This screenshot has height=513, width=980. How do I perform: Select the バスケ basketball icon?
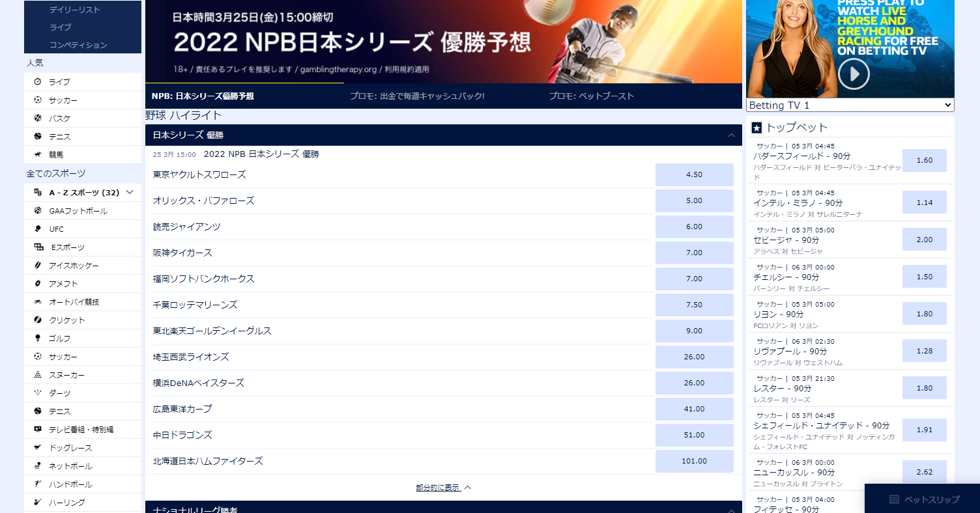(x=37, y=118)
